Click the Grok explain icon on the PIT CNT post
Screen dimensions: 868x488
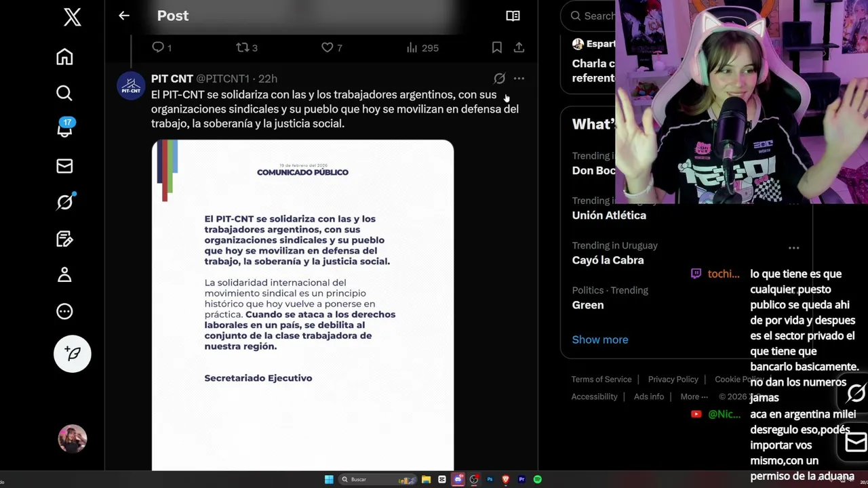(x=499, y=79)
